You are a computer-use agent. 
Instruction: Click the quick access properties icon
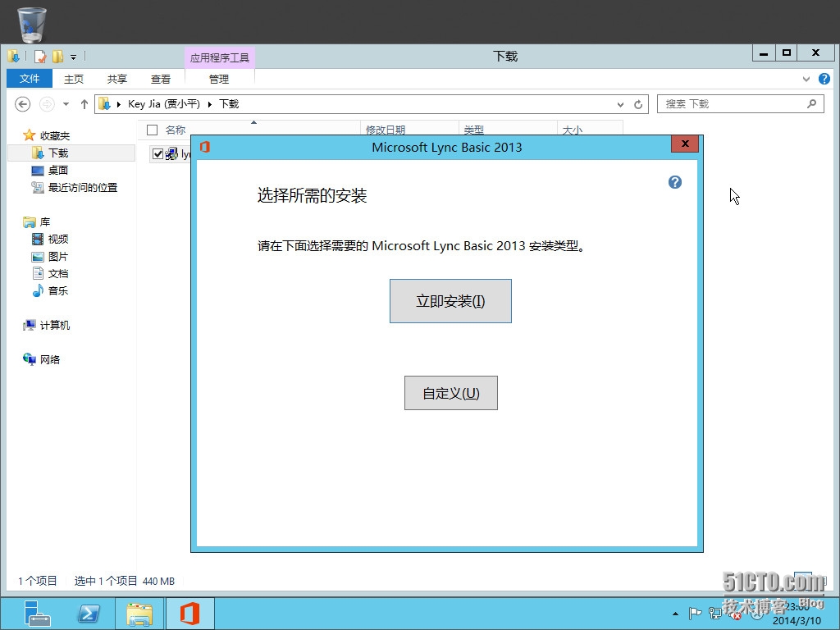39,57
